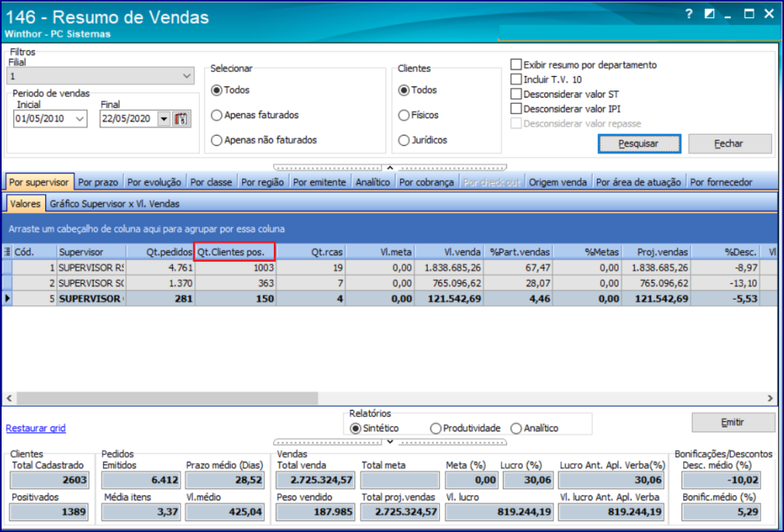Open the Por fornecedor tab
784x532 pixels.
(721, 182)
